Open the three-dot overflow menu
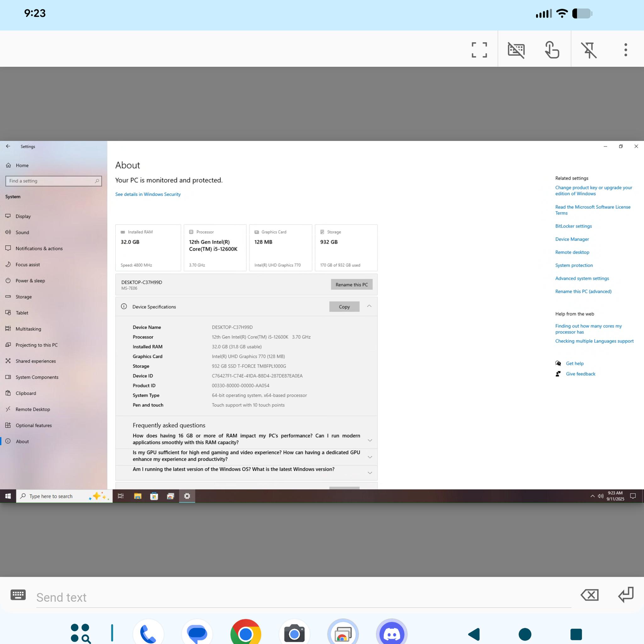Image resolution: width=644 pixels, height=644 pixels. [x=626, y=50]
